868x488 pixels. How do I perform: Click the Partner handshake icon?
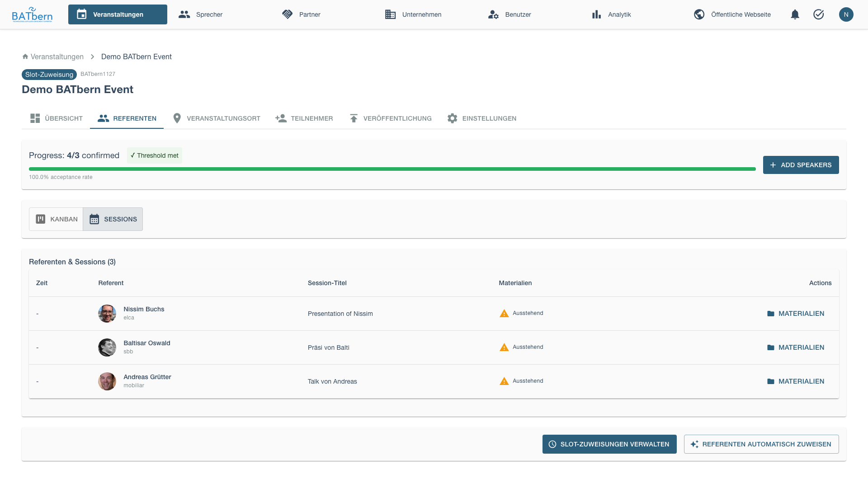point(287,14)
